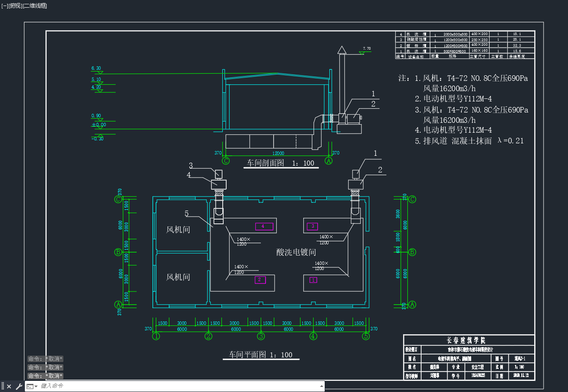568x392 pixels.
Task: Select the 长春建筑学院 title block heading
Action: coord(466,341)
